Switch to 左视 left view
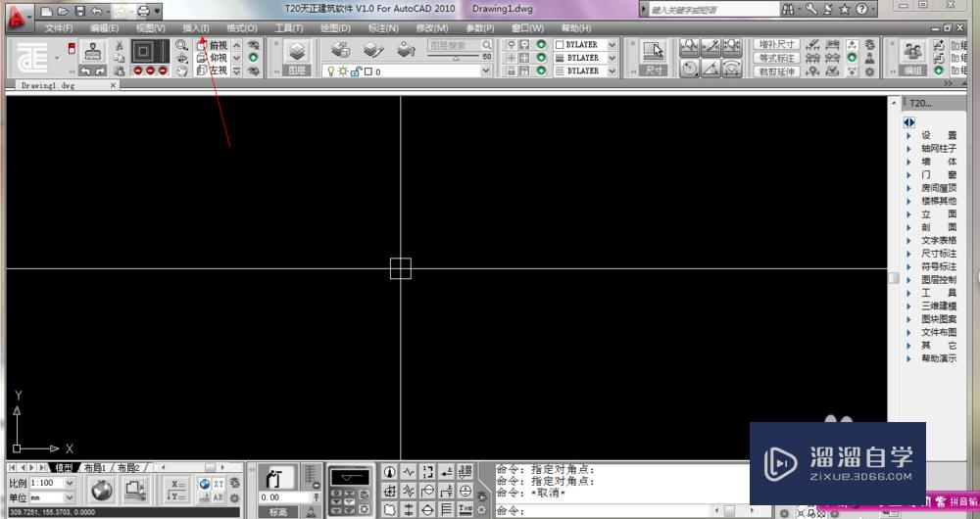 (x=213, y=71)
